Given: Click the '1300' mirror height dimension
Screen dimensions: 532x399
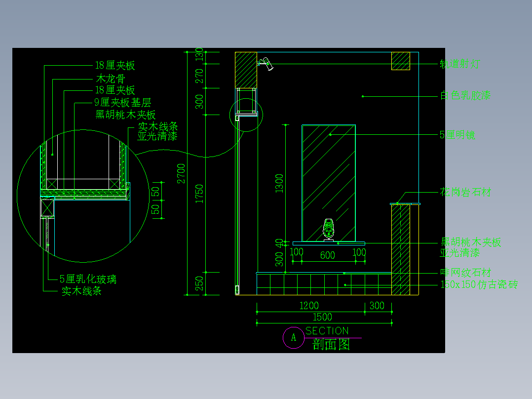Looking at the screenshot, I should tap(279, 183).
